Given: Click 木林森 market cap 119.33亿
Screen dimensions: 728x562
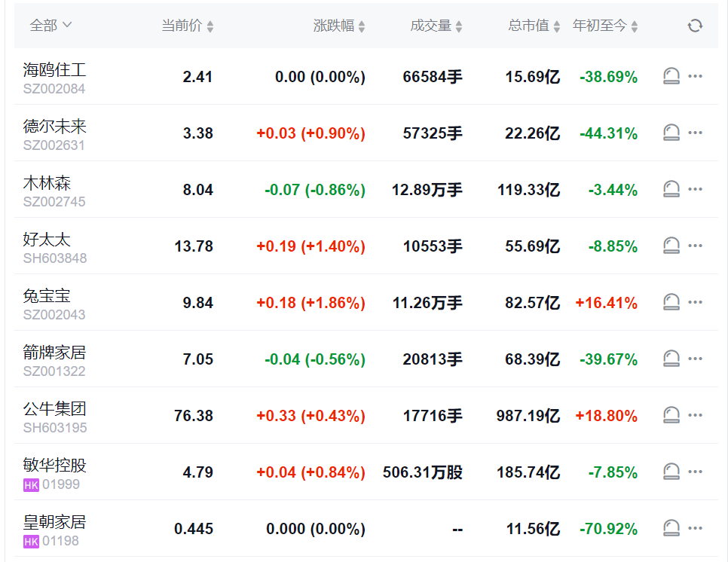Looking at the screenshot, I should 529,191.
